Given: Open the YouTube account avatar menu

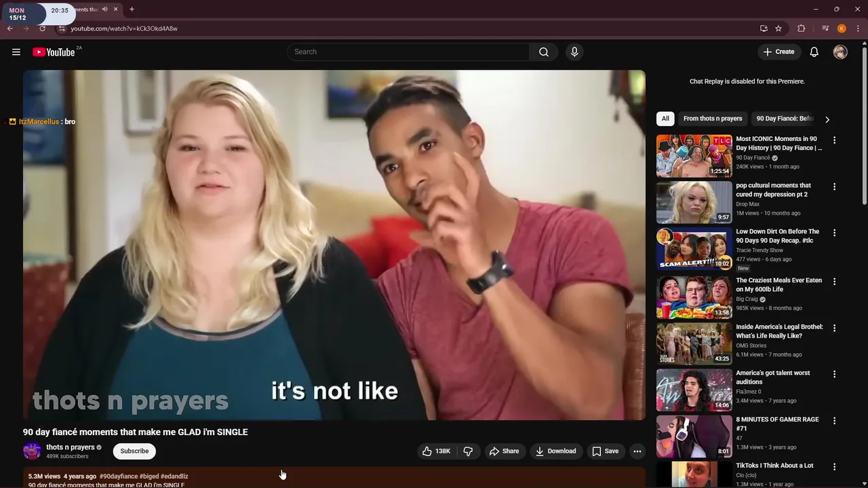Looking at the screenshot, I should click(x=840, y=52).
